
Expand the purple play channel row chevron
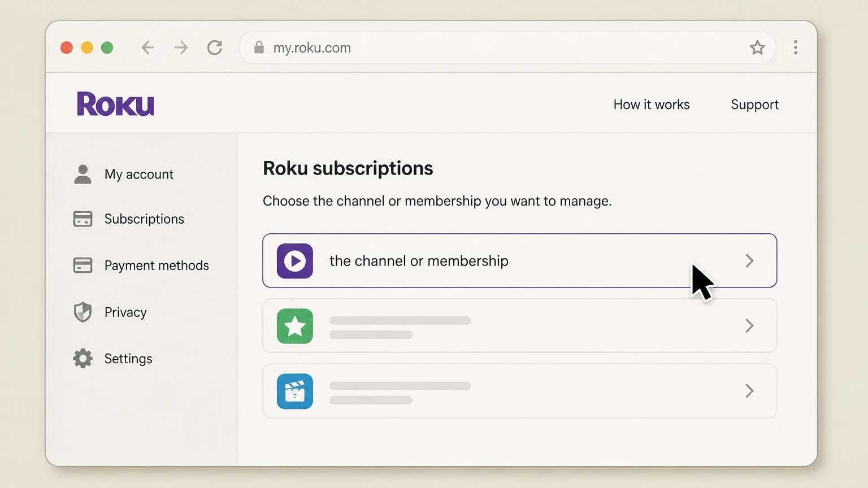tap(749, 261)
